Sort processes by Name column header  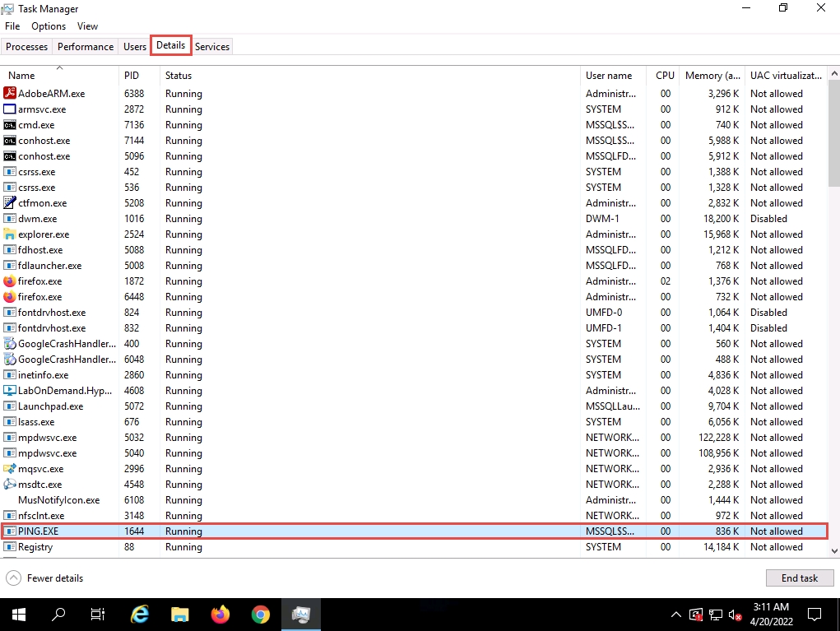click(22, 76)
